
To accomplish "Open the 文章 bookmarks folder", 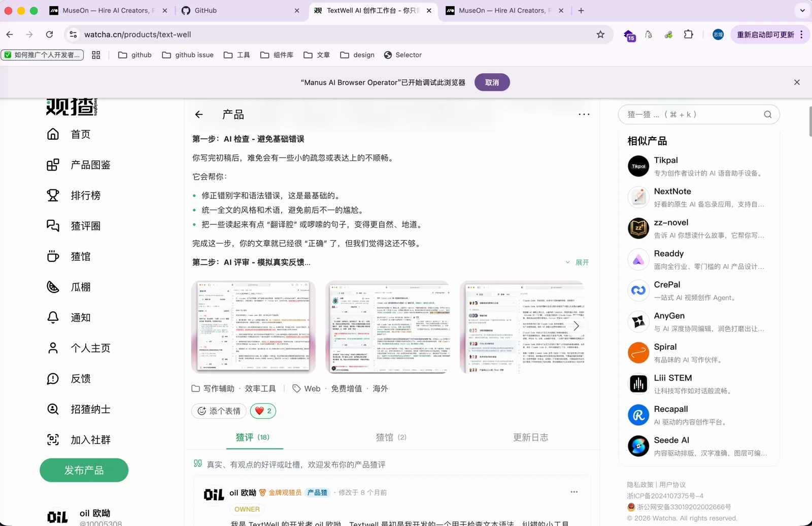I will pos(317,55).
